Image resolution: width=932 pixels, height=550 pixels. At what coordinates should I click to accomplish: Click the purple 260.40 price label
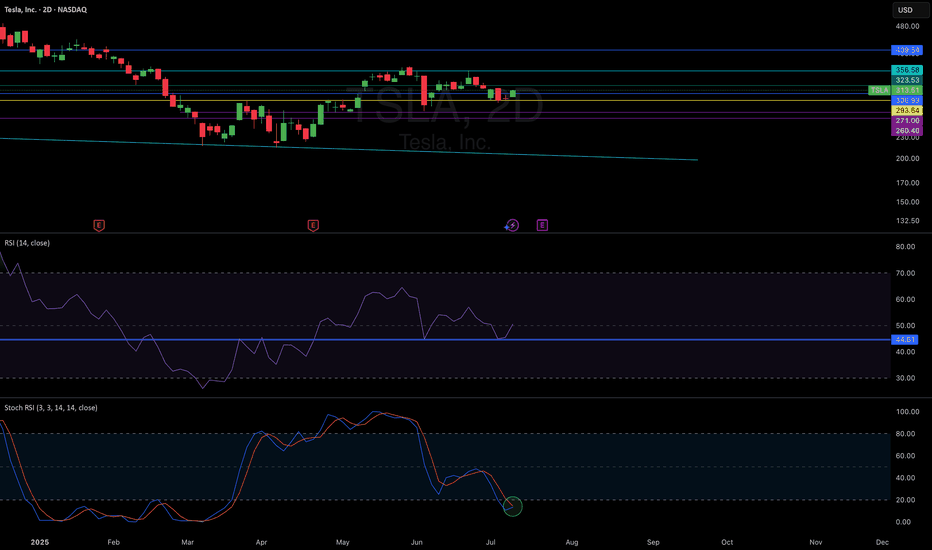coord(907,131)
